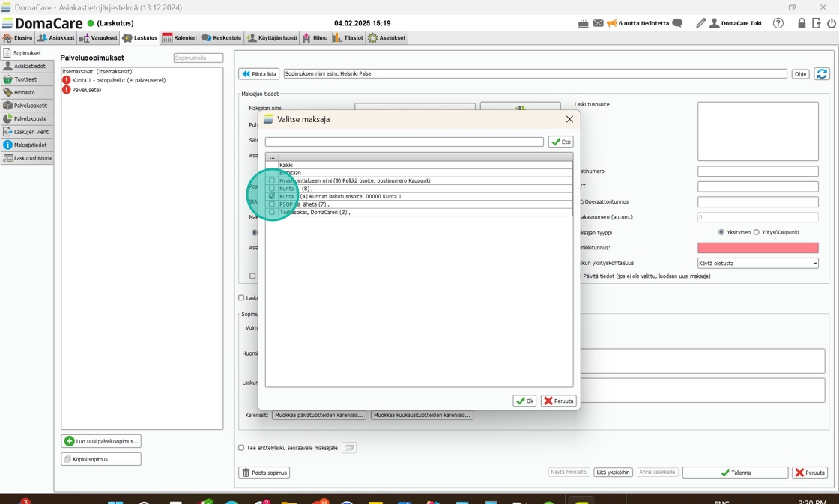Viewport: 839px width, 504px height.
Task: Click Liitä yksiköihin button
Action: (x=613, y=473)
